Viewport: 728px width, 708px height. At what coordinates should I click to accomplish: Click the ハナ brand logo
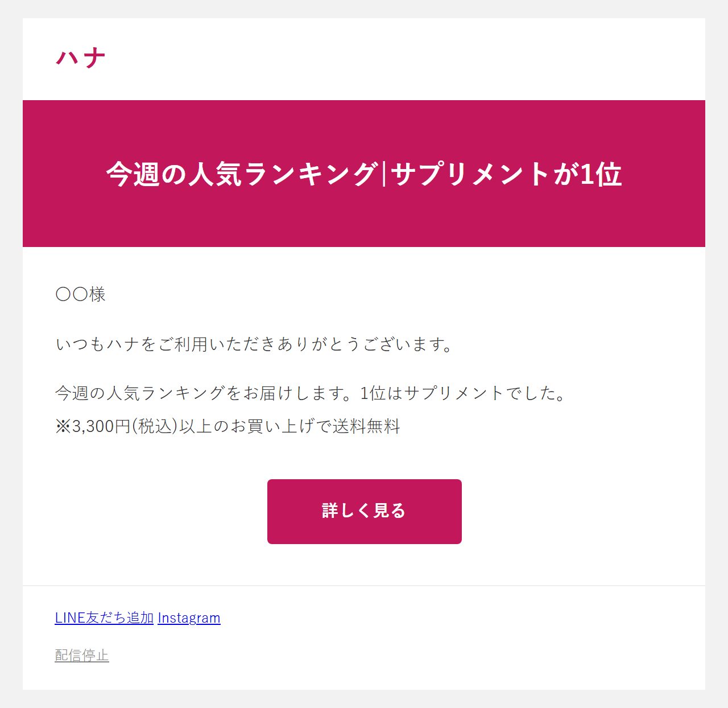click(81, 57)
